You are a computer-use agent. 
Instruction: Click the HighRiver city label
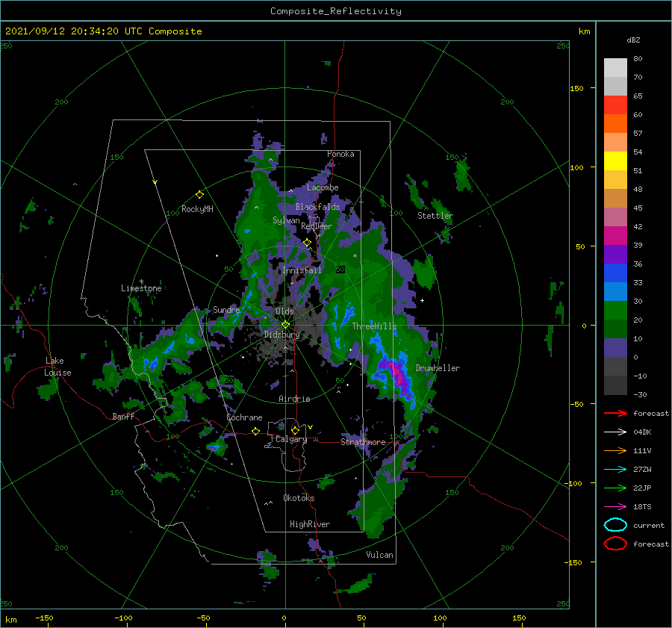pos(310,524)
